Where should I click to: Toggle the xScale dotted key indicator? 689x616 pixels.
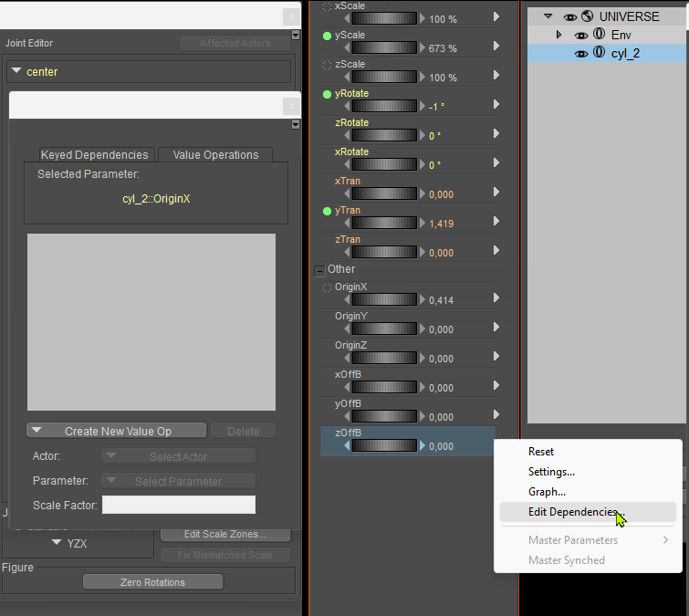pos(327,7)
